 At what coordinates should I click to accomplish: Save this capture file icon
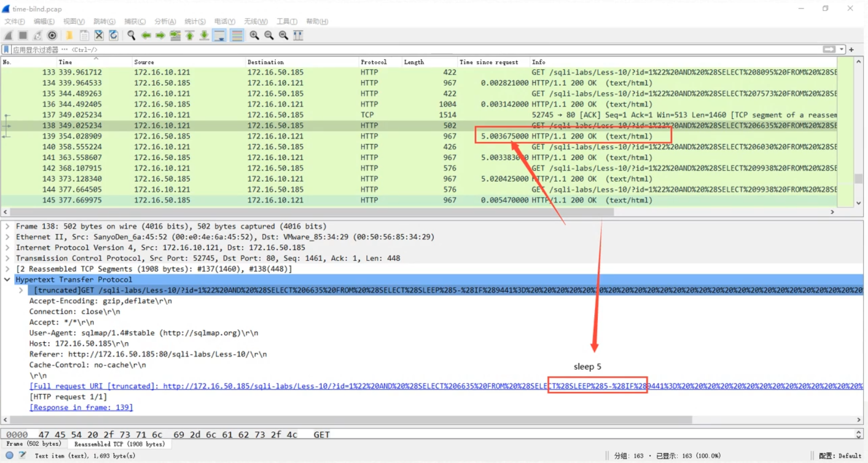click(x=84, y=35)
